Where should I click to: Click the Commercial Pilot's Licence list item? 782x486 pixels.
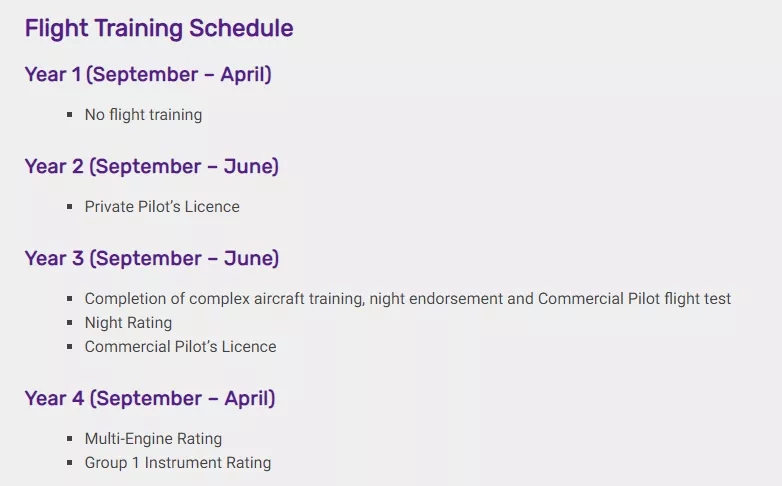click(180, 347)
